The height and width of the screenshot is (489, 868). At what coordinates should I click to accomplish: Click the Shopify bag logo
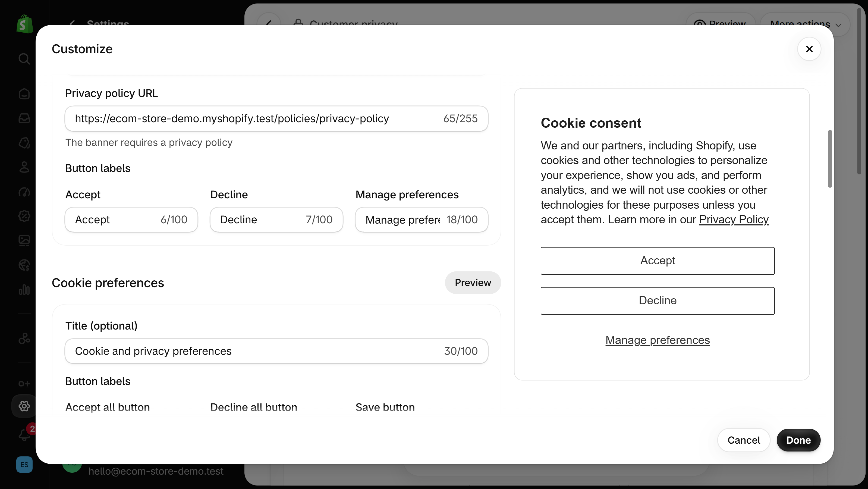click(x=25, y=24)
